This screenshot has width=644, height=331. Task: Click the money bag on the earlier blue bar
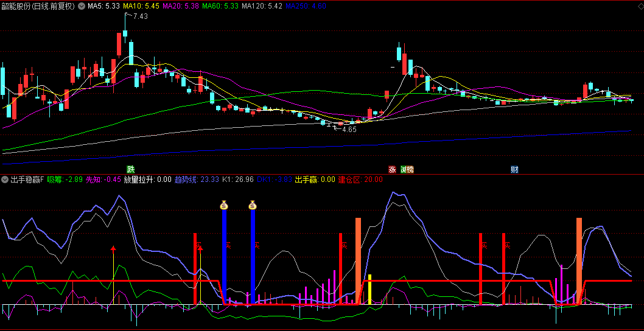click(x=224, y=204)
